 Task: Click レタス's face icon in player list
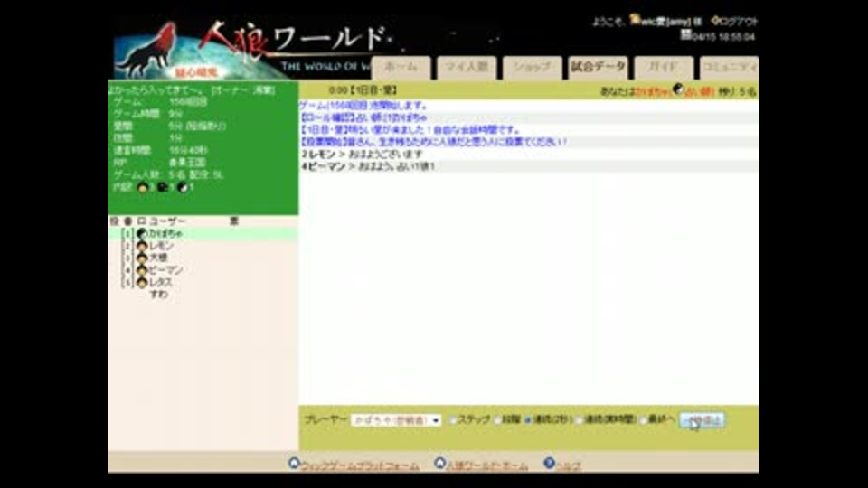142,283
